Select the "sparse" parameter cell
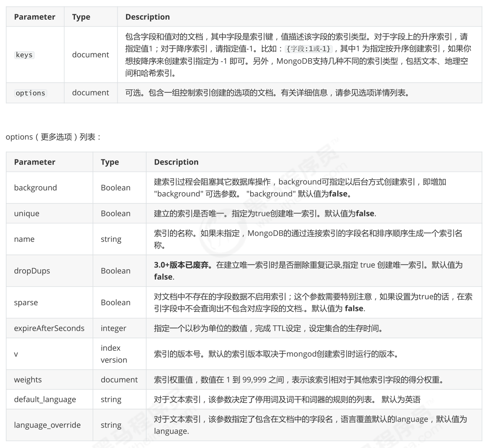Viewport: 500px width, 448px height. (x=26, y=303)
